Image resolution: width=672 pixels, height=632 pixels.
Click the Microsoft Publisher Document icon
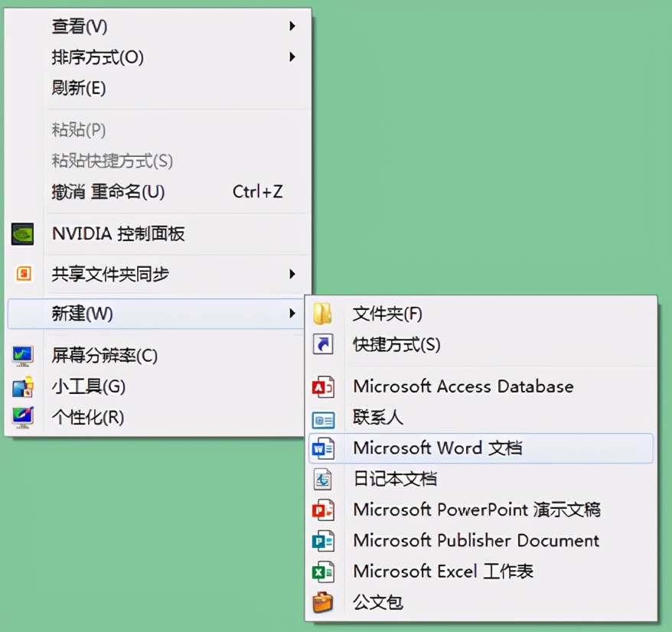pyautogui.click(x=323, y=540)
